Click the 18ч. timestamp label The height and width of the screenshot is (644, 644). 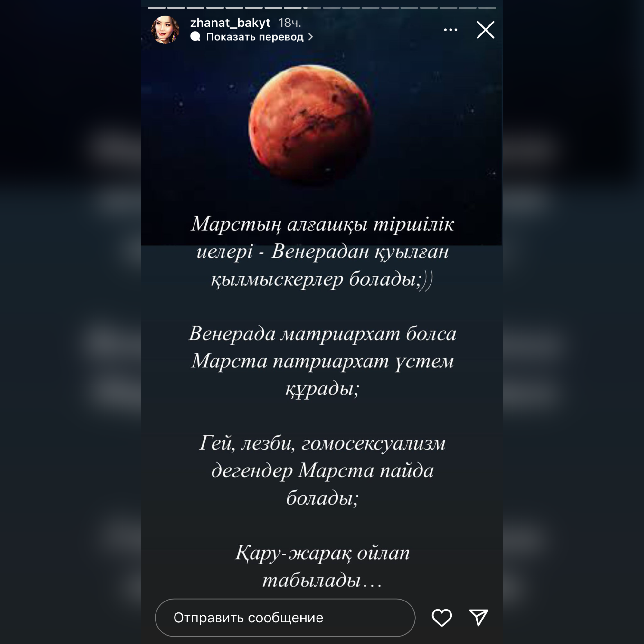click(290, 23)
